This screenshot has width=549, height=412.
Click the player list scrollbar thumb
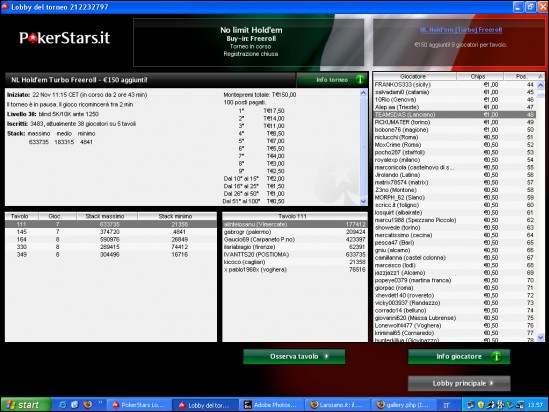tap(540, 95)
